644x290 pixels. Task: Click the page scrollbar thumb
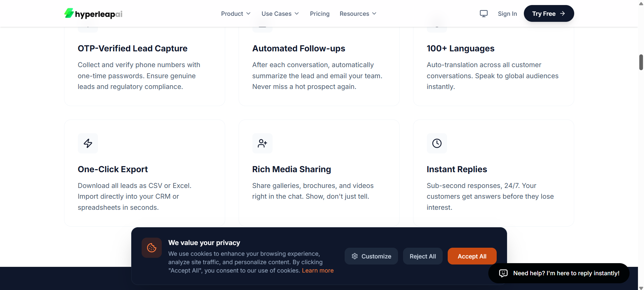(641, 62)
